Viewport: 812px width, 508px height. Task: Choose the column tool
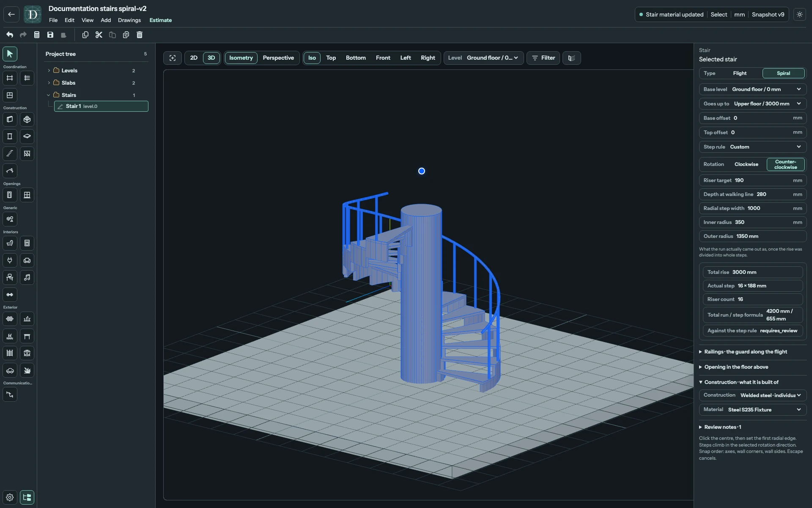click(x=10, y=136)
